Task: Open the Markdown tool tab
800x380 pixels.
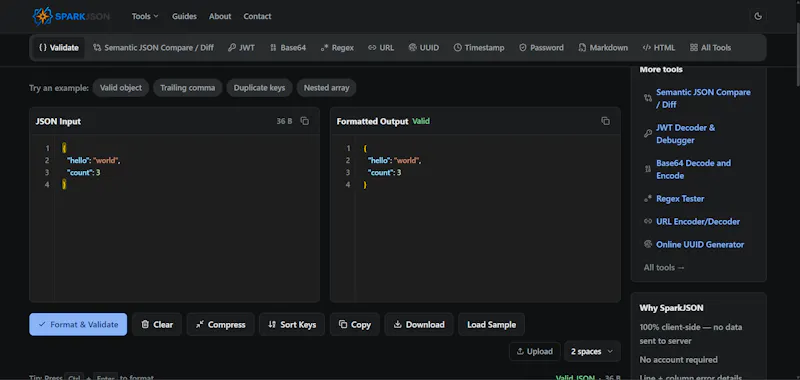Action: point(603,48)
